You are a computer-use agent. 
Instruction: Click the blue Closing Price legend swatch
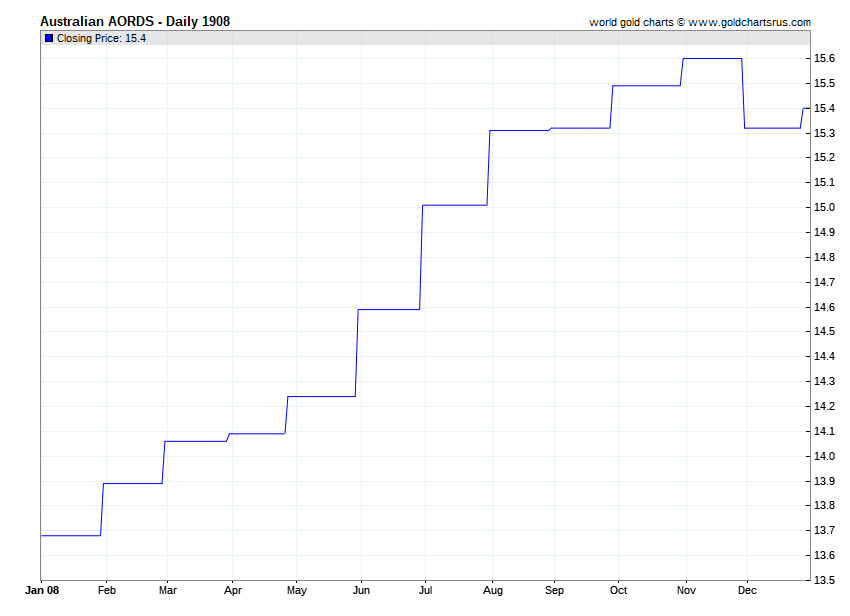coord(49,38)
